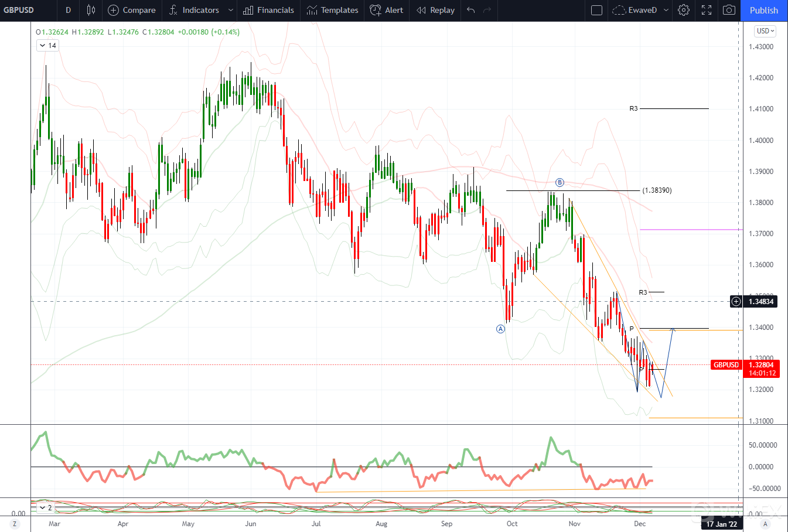The image size is (788, 532).
Task: Enter fullscreen mode
Action: point(707,10)
